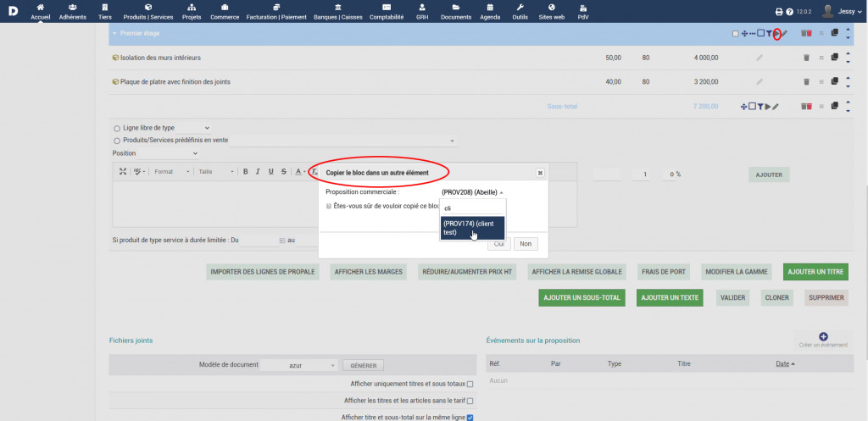Click AJOUTER UN SOUS-TOTAL button
This screenshot has width=868, height=421.
[581, 297]
